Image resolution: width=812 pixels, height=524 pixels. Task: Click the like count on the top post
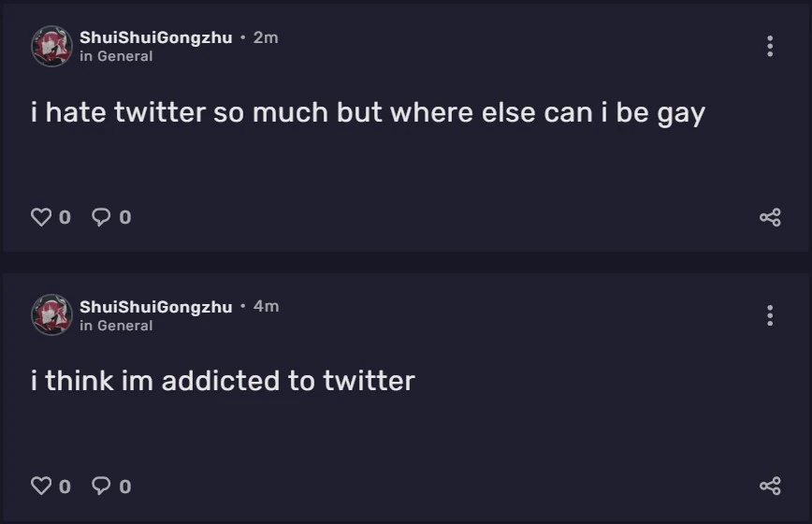65,218
